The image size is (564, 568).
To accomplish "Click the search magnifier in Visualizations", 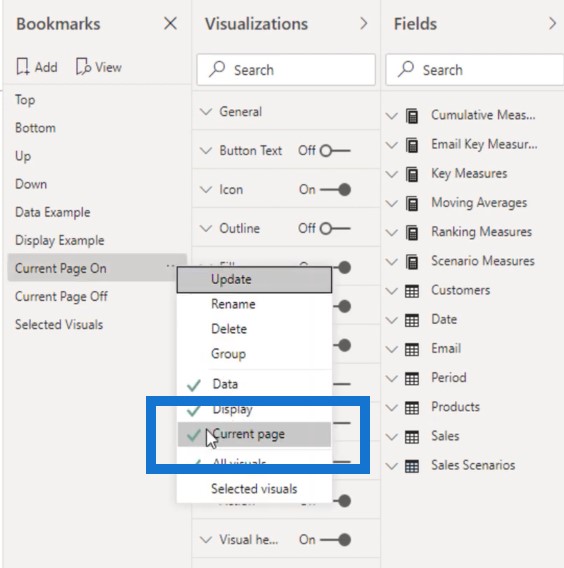I will pyautogui.click(x=217, y=69).
